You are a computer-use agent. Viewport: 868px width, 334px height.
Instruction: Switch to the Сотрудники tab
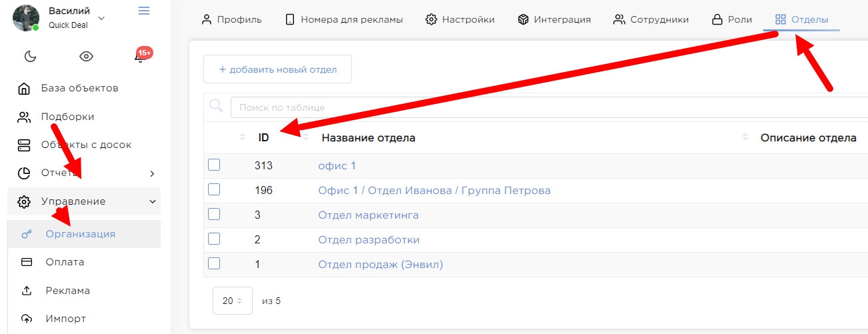coord(651,19)
